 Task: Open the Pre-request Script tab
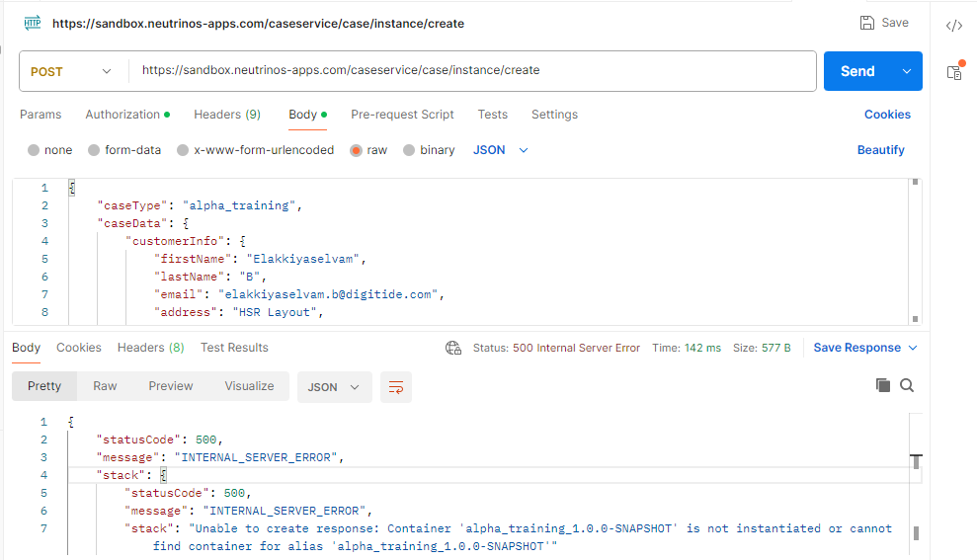(402, 115)
